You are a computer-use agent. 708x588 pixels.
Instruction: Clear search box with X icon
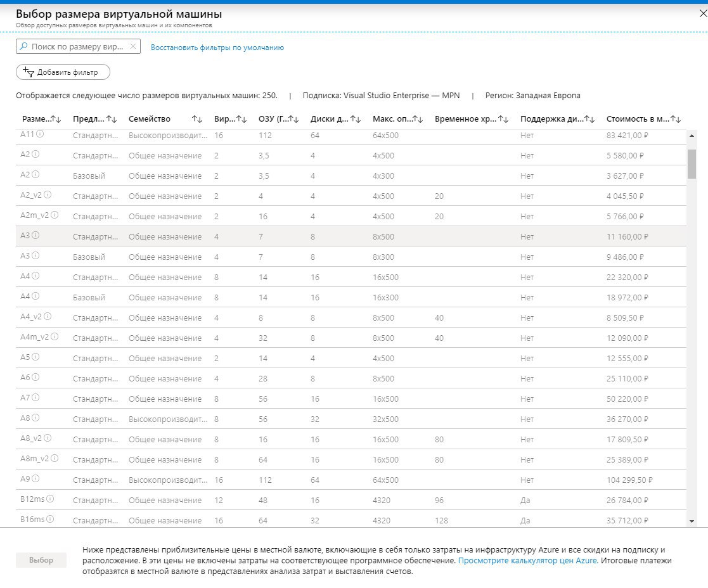[x=132, y=46]
